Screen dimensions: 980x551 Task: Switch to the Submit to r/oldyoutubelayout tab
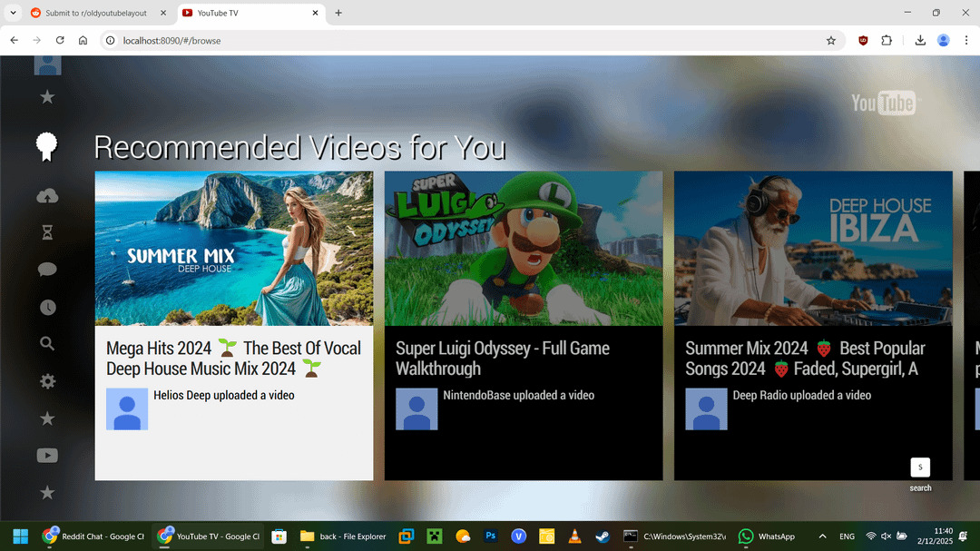(95, 14)
